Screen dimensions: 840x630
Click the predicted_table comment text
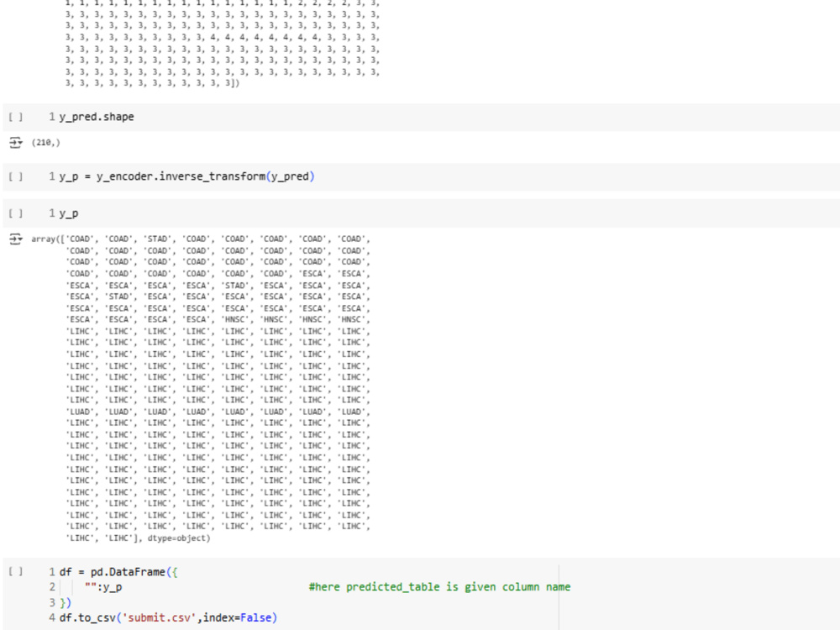point(439,586)
